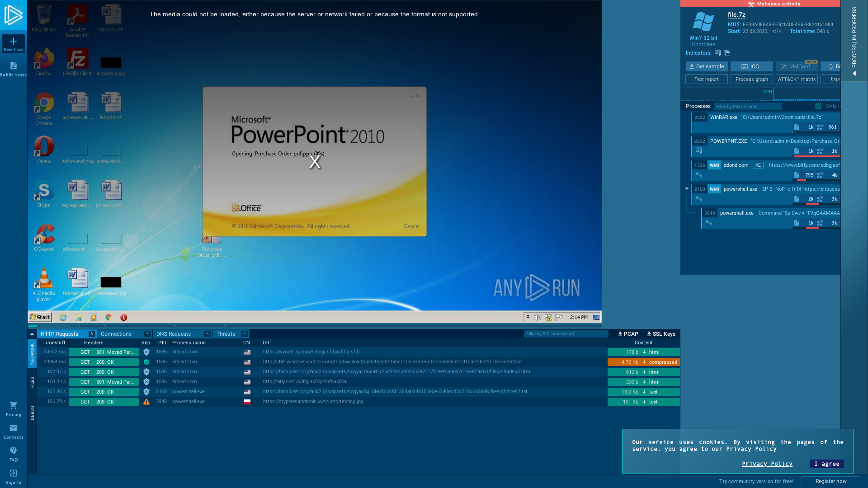The width and height of the screenshot is (868, 488).
Task: Click the Windows Start button
Action: click(x=40, y=317)
